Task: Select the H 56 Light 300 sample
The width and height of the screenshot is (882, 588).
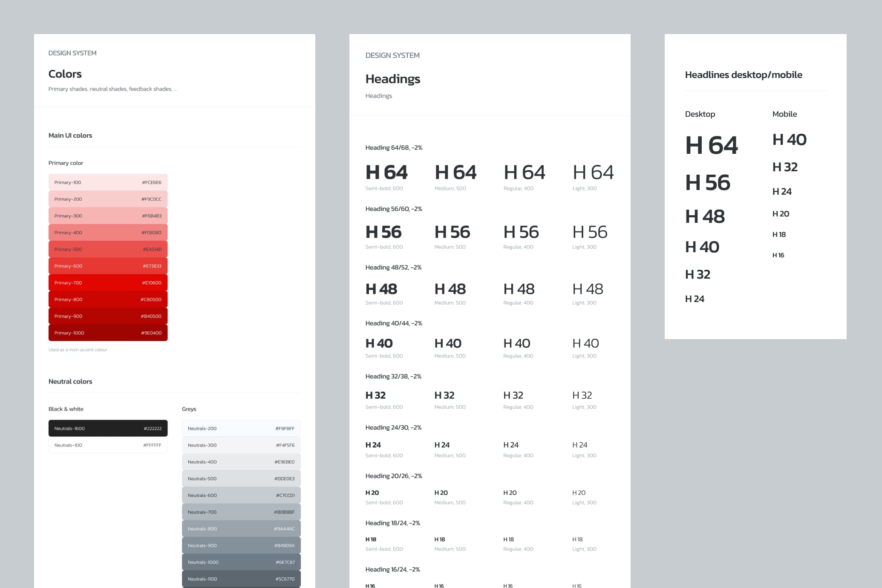Action: tap(590, 232)
